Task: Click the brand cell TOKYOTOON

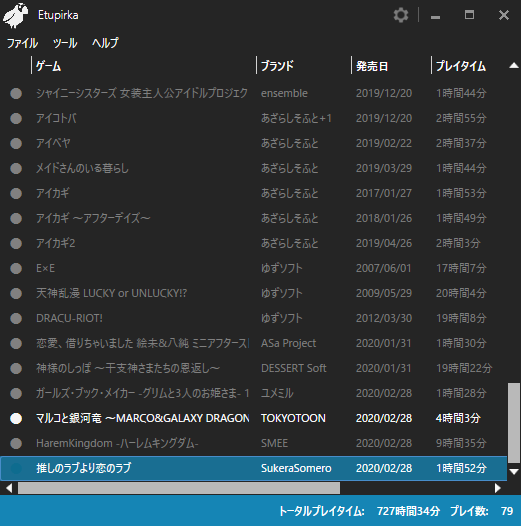Action: [x=293, y=418]
